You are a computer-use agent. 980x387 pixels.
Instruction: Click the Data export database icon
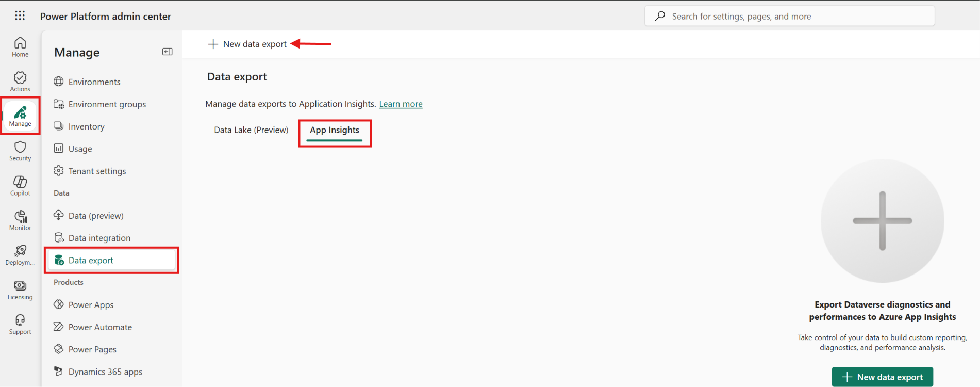coord(59,260)
